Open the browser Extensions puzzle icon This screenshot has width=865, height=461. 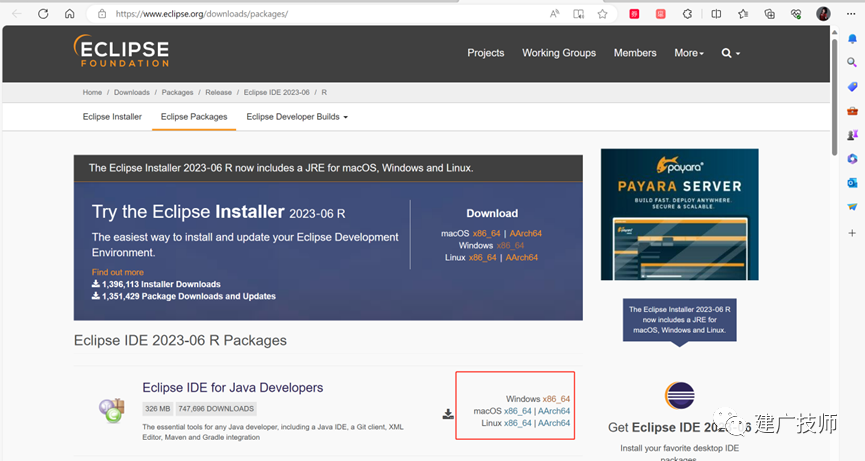pos(687,14)
